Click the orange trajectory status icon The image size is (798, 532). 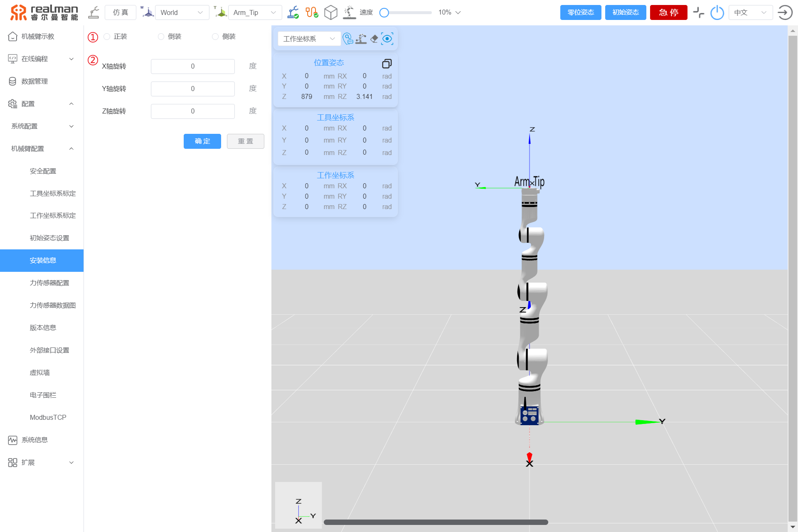[x=312, y=12]
